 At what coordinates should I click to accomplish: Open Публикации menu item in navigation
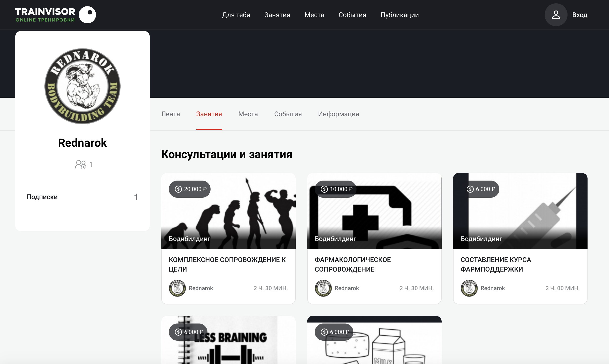click(399, 15)
